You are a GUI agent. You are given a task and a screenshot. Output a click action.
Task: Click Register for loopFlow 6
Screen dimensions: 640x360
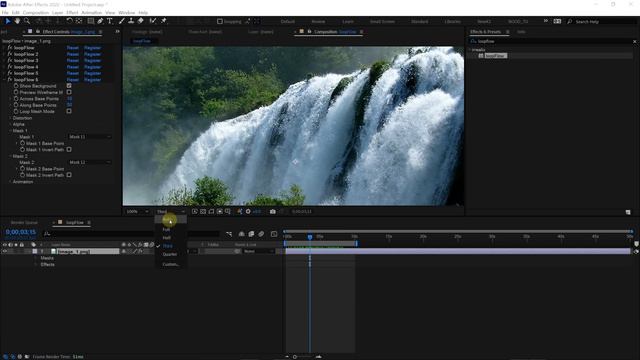click(x=92, y=80)
